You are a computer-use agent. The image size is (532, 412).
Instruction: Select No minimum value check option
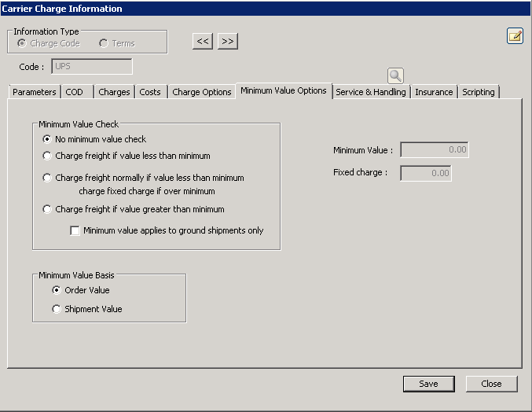point(48,139)
